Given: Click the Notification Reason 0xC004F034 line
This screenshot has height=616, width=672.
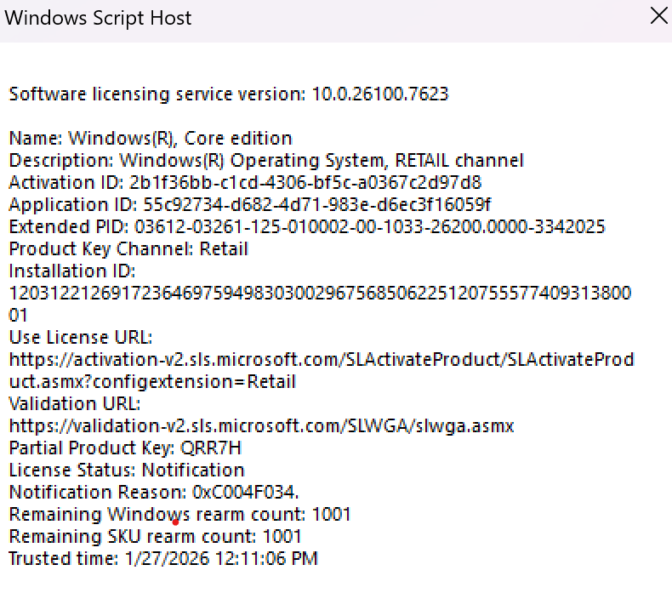Looking at the screenshot, I should coord(154,493).
